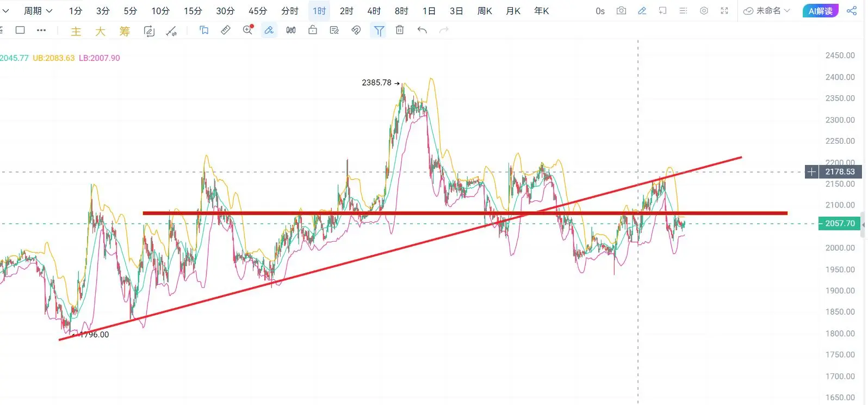Click the 0s countdown indicator
The width and height of the screenshot is (868, 405).
(600, 11)
